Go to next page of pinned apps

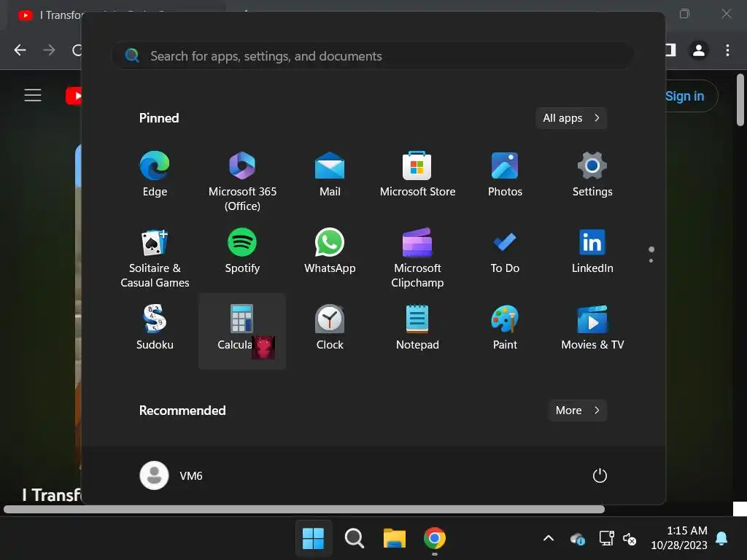(651, 260)
